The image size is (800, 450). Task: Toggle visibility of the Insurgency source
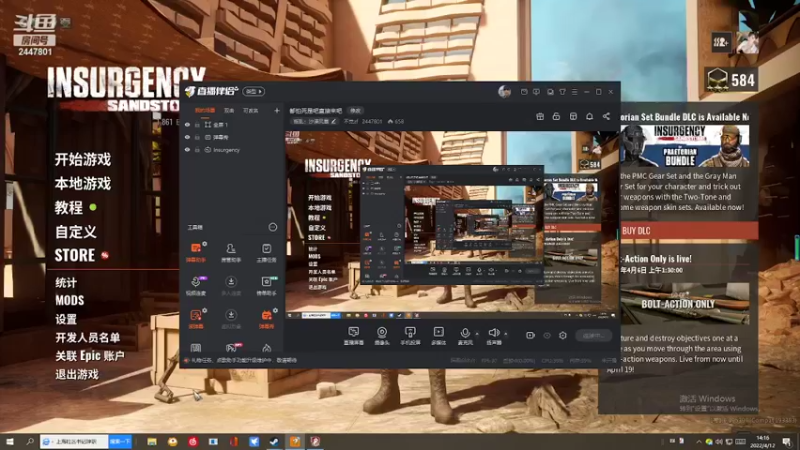[x=187, y=150]
